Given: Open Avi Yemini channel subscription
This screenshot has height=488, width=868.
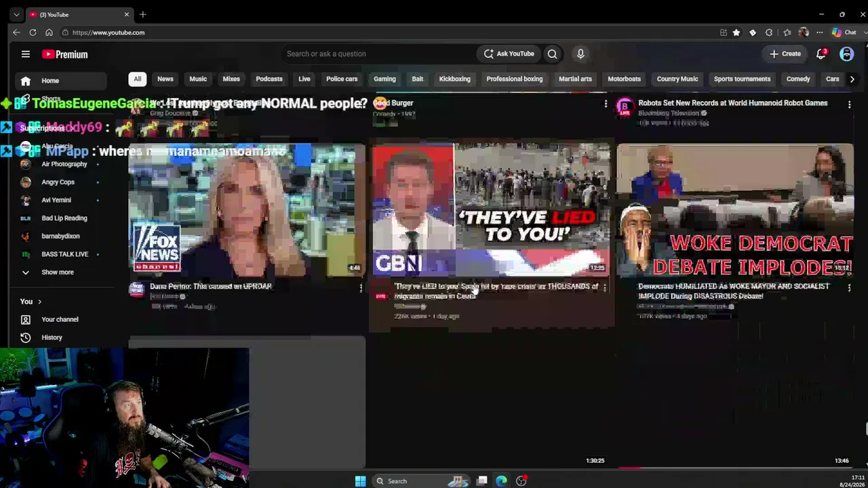Looking at the screenshot, I should (x=60, y=200).
